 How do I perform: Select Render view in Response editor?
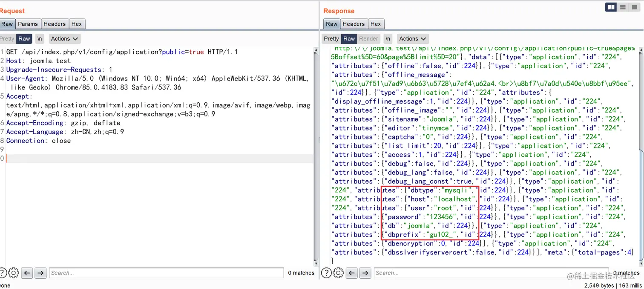click(369, 38)
